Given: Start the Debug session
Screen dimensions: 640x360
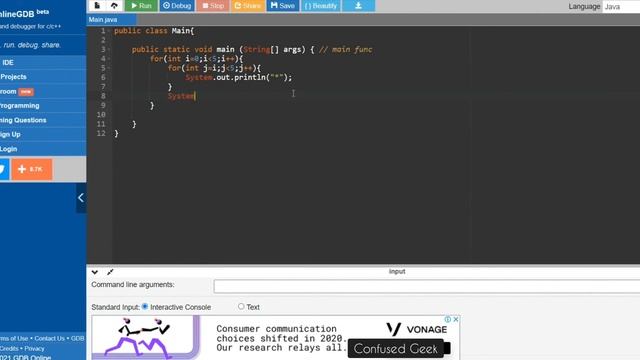Looking at the screenshot, I should pos(177,6).
